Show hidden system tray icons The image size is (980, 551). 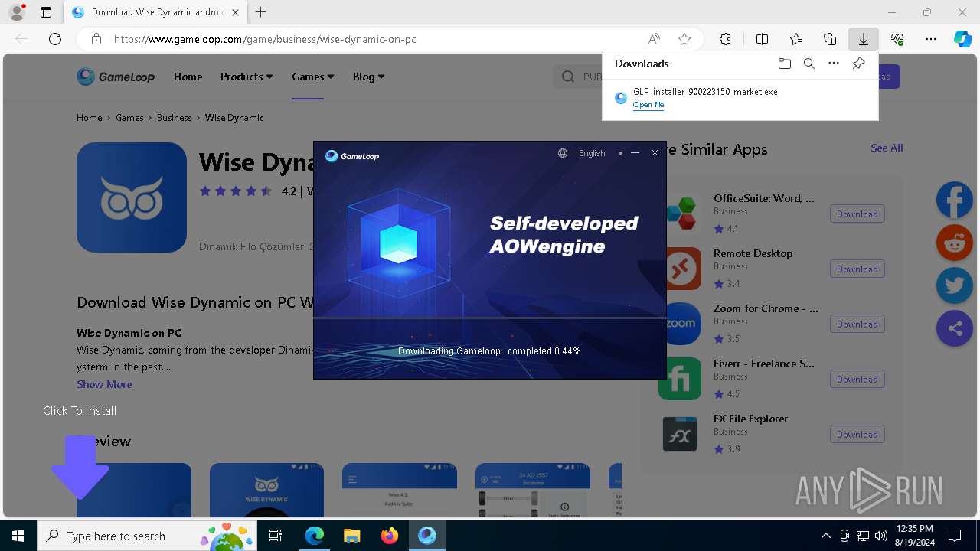[825, 536]
